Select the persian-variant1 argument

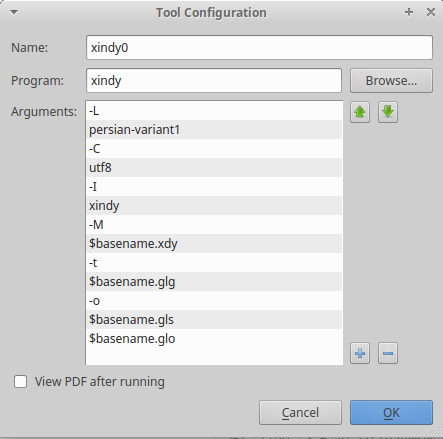[214, 130]
